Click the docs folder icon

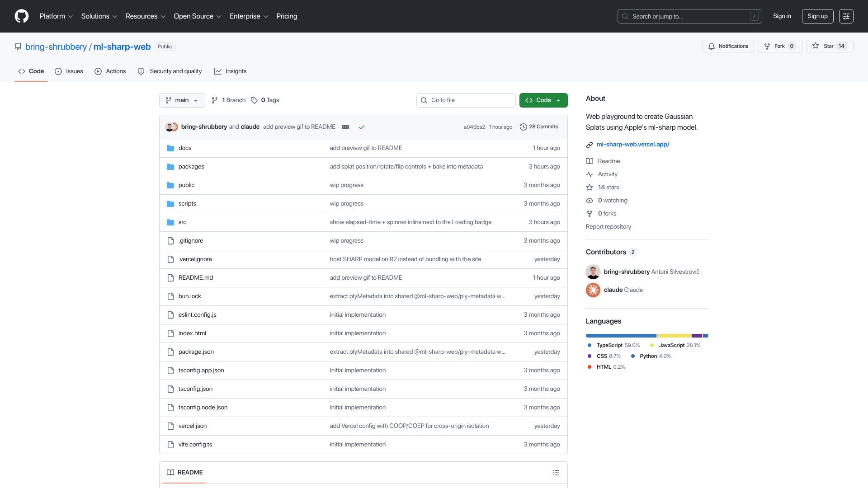tap(170, 148)
